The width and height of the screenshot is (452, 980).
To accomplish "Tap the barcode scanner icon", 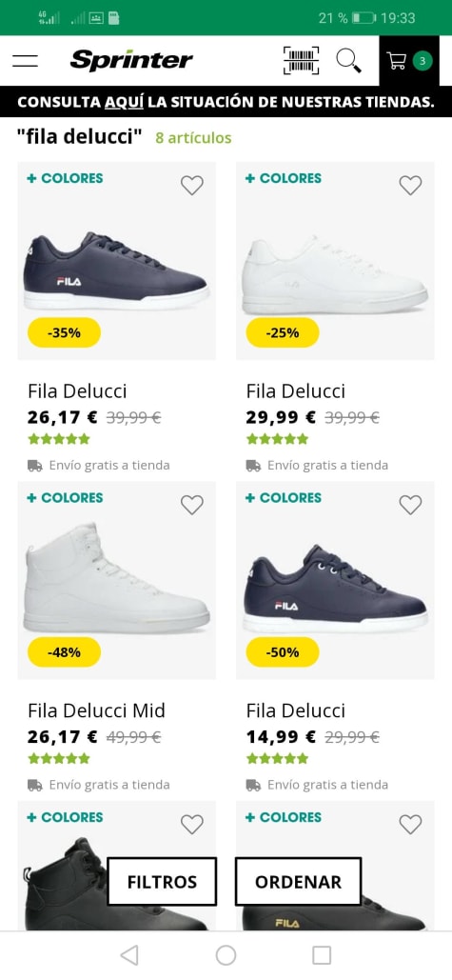I will (301, 61).
